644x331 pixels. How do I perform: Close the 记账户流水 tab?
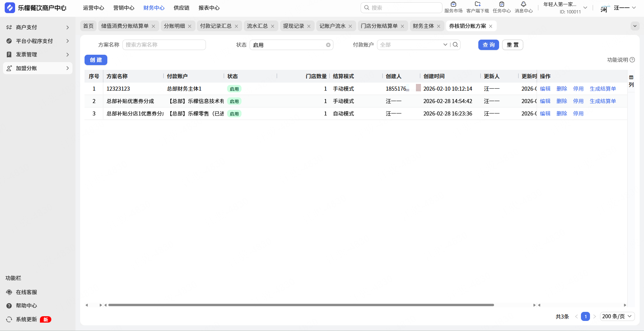click(350, 26)
